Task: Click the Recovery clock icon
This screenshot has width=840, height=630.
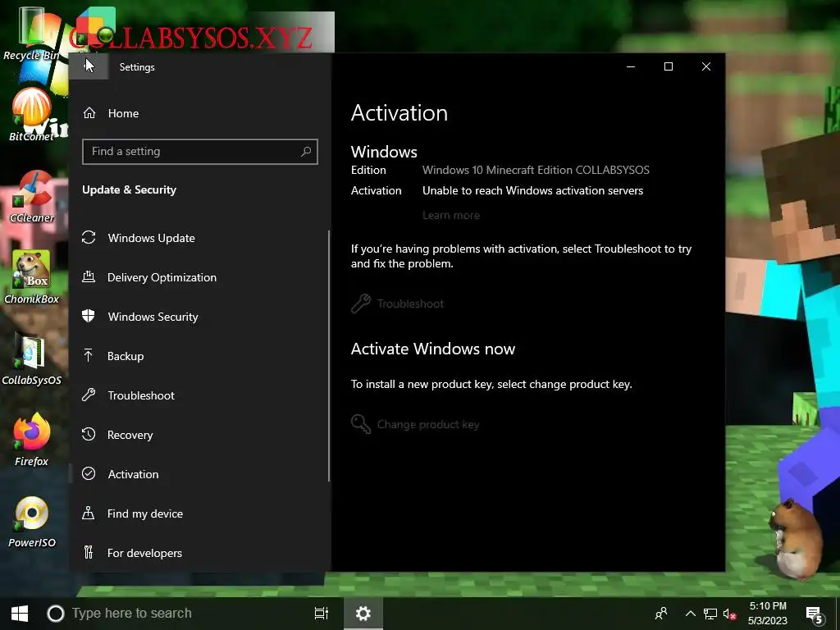Action: point(89,435)
